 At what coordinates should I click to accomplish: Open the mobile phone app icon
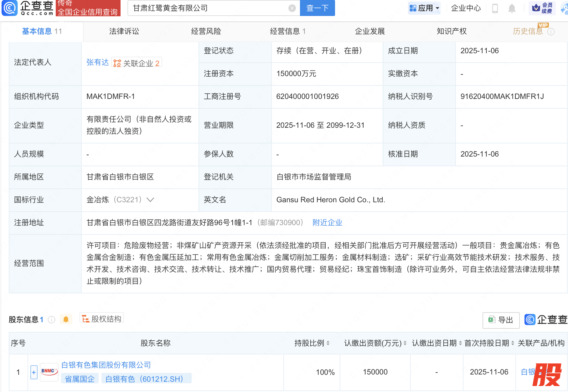[x=495, y=8]
